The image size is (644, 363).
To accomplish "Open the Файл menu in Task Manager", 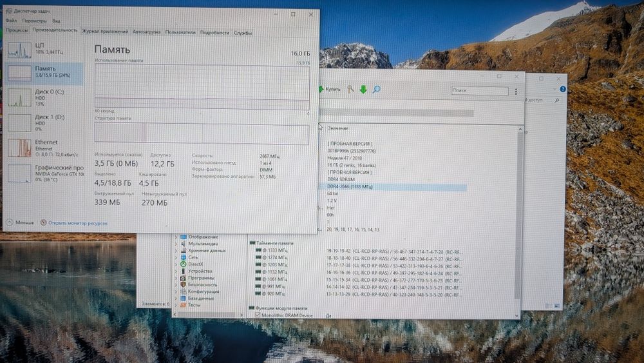I will coord(11,21).
